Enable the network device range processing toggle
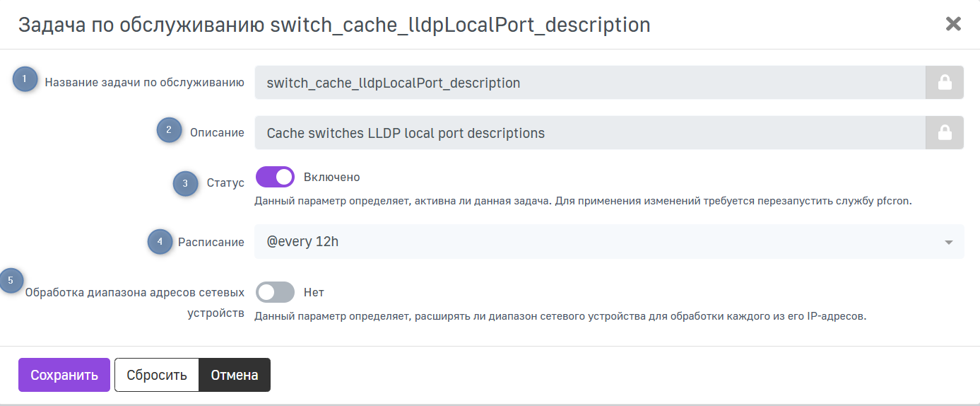 tap(275, 291)
